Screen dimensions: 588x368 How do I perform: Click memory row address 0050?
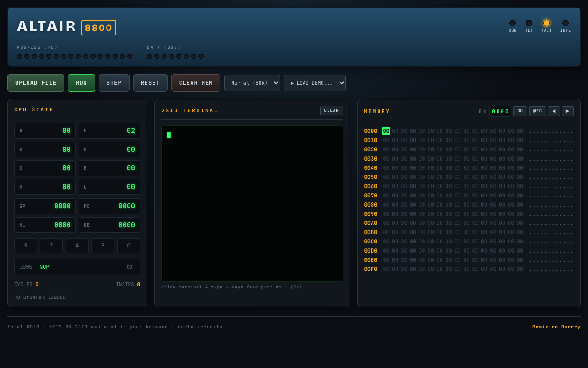tap(371, 177)
